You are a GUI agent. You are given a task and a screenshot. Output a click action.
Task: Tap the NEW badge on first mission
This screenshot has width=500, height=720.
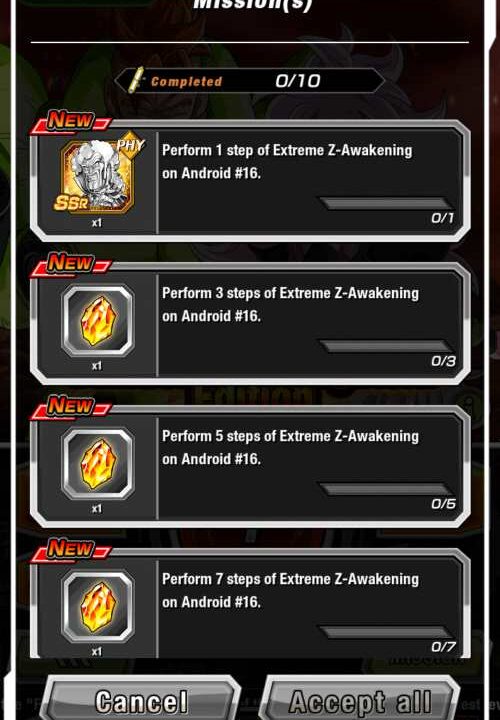71,121
